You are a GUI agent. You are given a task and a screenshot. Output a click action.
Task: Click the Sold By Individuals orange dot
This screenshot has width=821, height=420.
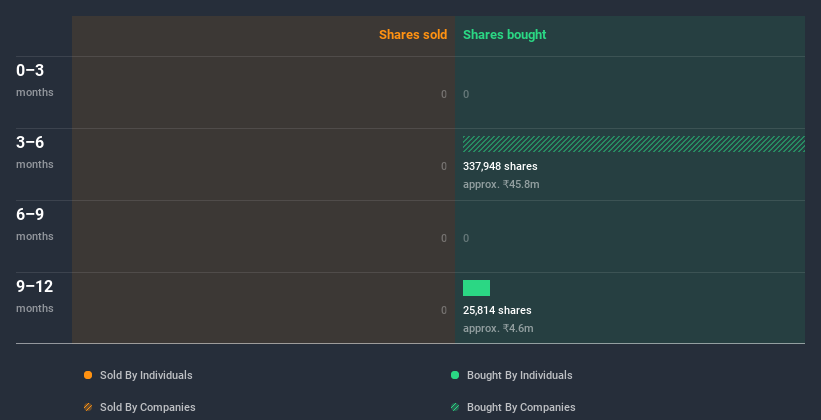click(88, 375)
